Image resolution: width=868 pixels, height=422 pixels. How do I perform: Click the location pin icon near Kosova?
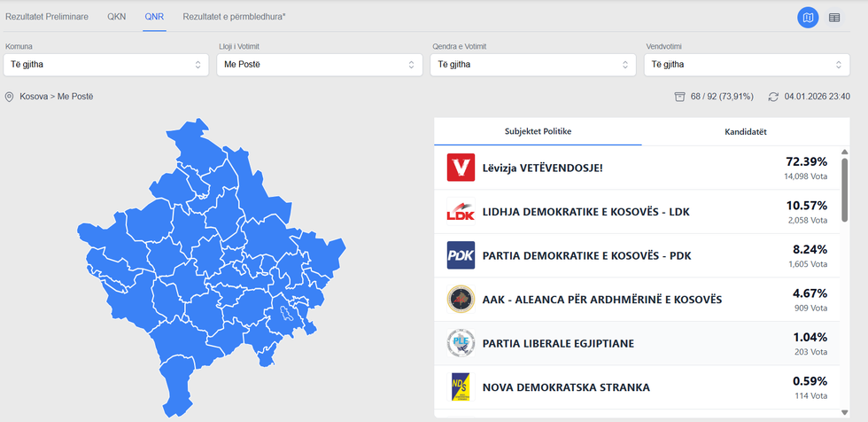[x=10, y=97]
